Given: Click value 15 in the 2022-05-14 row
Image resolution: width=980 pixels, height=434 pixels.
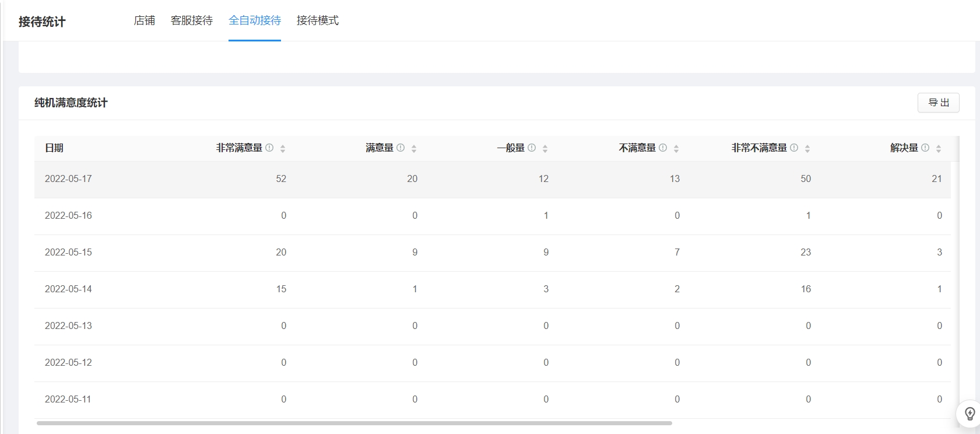Looking at the screenshot, I should coord(281,289).
